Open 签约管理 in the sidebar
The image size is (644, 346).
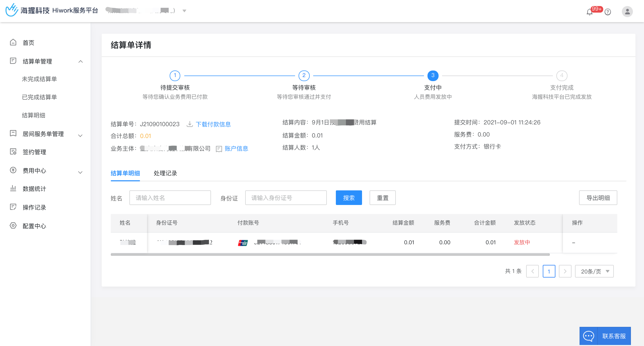click(34, 152)
